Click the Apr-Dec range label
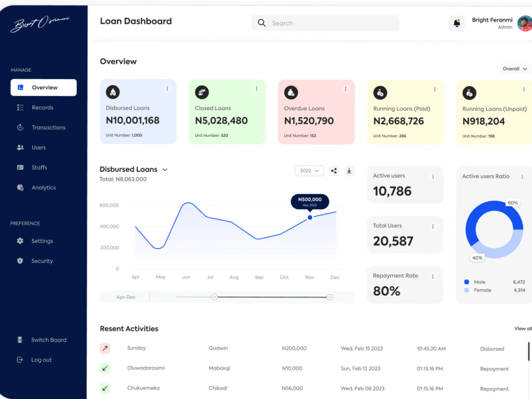The height and width of the screenshot is (399, 532). (126, 297)
